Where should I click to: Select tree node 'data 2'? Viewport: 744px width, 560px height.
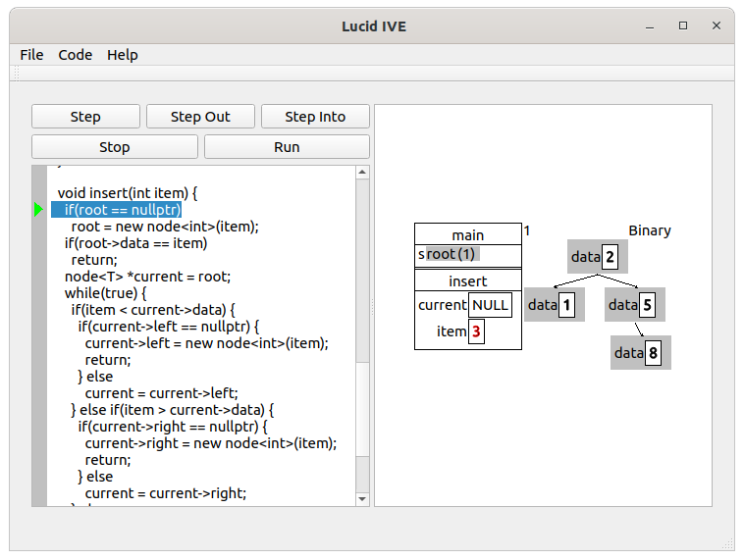pyautogui.click(x=598, y=257)
